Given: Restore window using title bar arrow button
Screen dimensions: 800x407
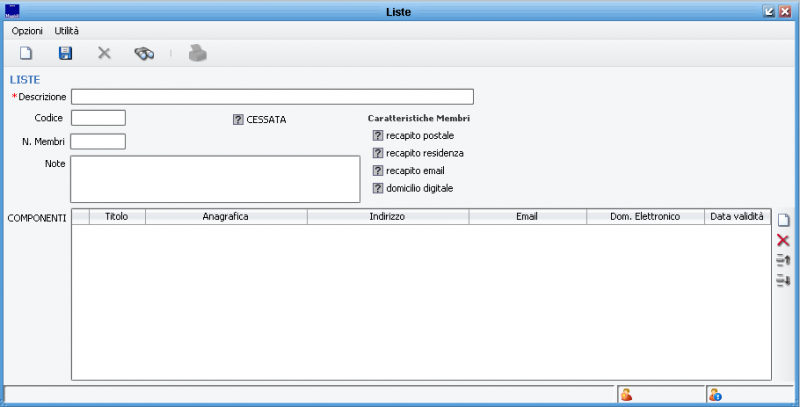Looking at the screenshot, I should point(769,11).
